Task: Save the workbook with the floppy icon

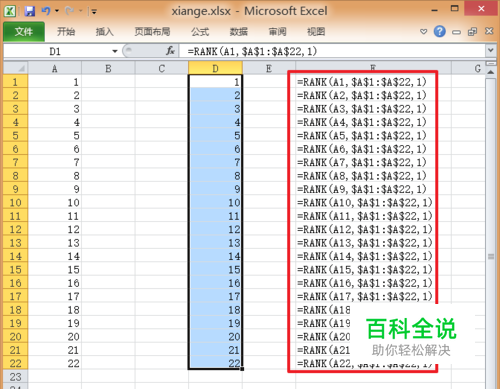Action: [30, 11]
